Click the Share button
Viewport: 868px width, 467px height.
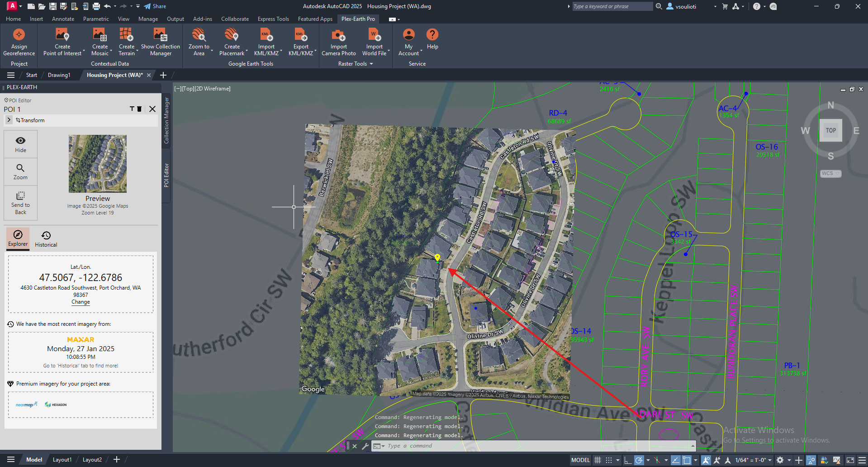click(155, 6)
